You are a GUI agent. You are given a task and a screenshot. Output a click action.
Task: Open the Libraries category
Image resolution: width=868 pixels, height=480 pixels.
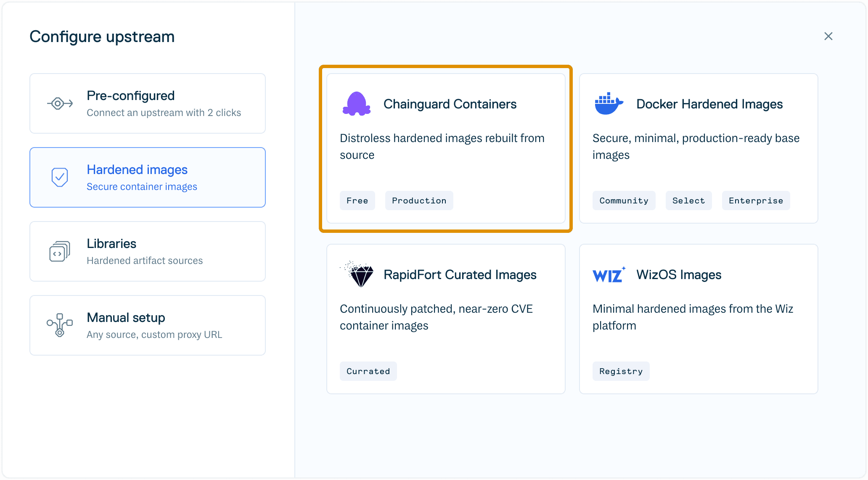coord(148,251)
